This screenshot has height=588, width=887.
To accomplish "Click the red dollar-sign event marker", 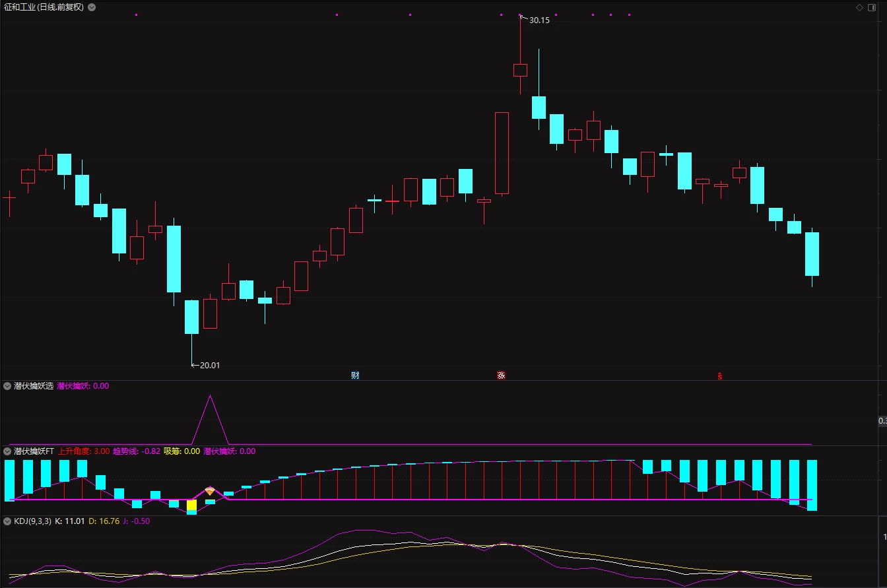I will [x=720, y=376].
